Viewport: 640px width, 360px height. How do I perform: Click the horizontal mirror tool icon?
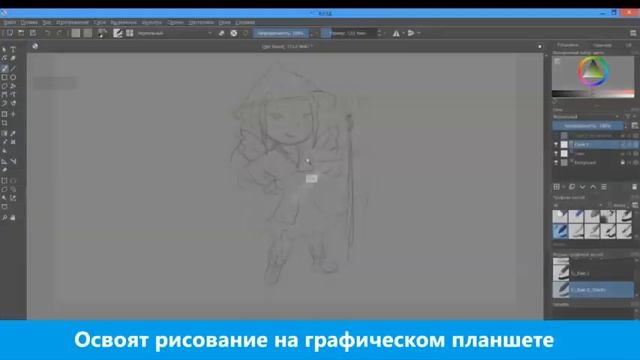(396, 33)
